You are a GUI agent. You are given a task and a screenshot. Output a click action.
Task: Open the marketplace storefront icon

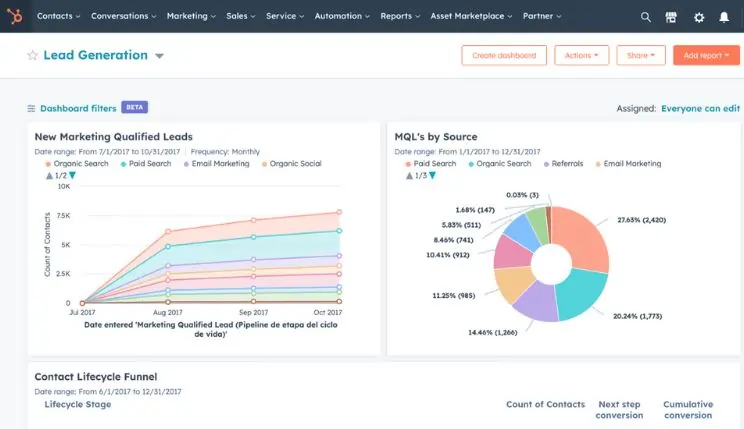coord(671,17)
